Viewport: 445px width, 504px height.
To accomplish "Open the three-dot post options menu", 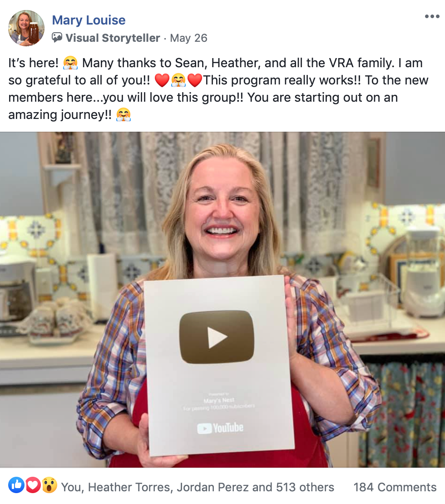I will 432,16.
